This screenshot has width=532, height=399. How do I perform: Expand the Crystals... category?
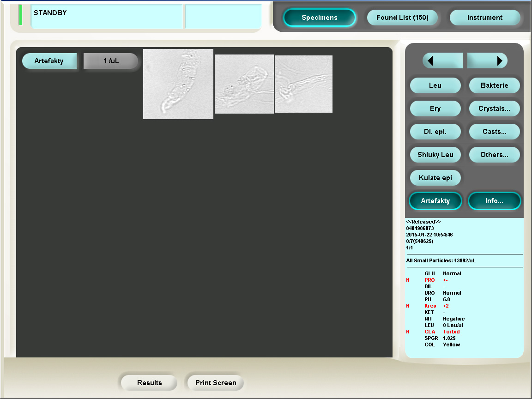(494, 109)
